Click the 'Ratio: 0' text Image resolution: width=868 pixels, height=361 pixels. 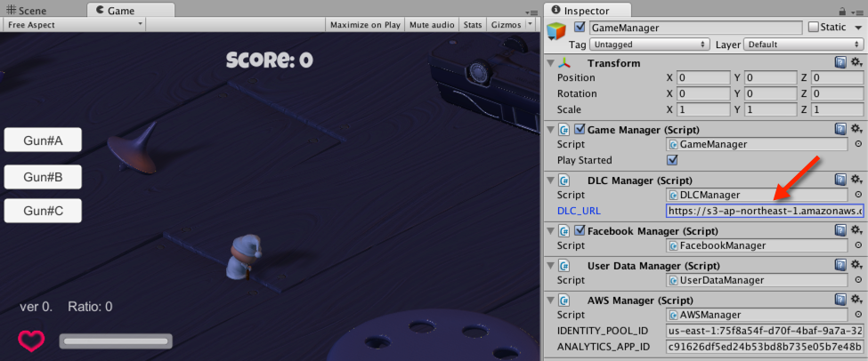pyautogui.click(x=90, y=306)
